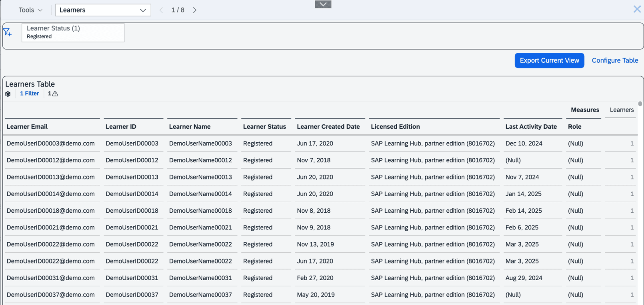This screenshot has height=305, width=644.
Task: Select last activity date Feb 14, 2025
Action: [524, 211]
